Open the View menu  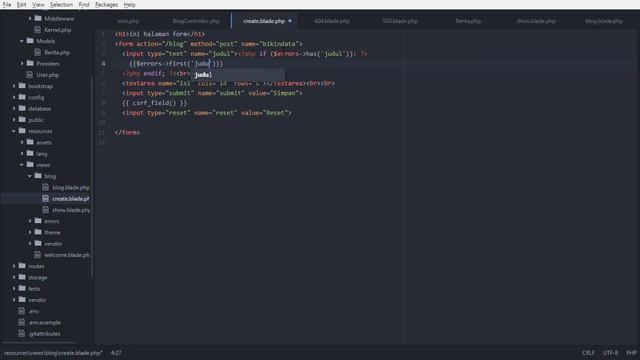click(38, 4)
